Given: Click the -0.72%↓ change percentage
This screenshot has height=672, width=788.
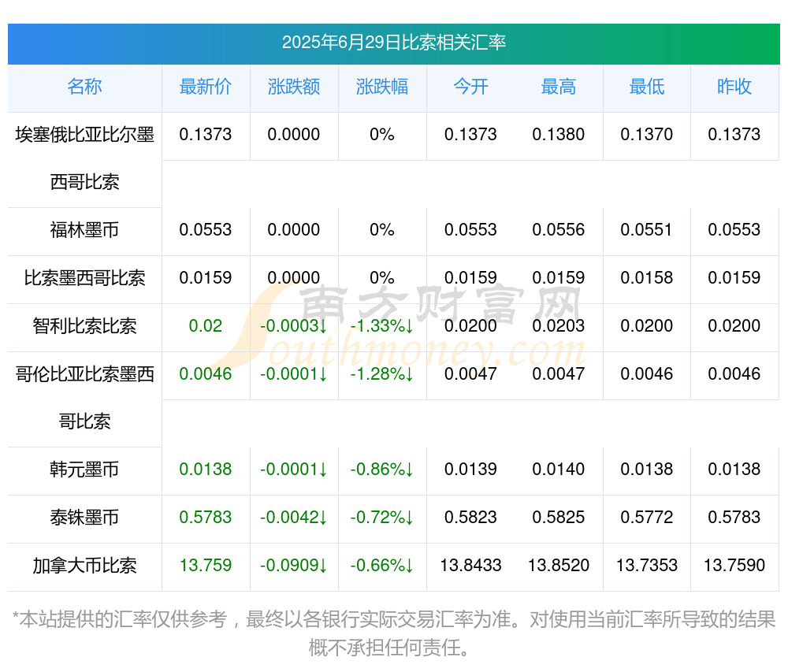Looking at the screenshot, I should (382, 518).
